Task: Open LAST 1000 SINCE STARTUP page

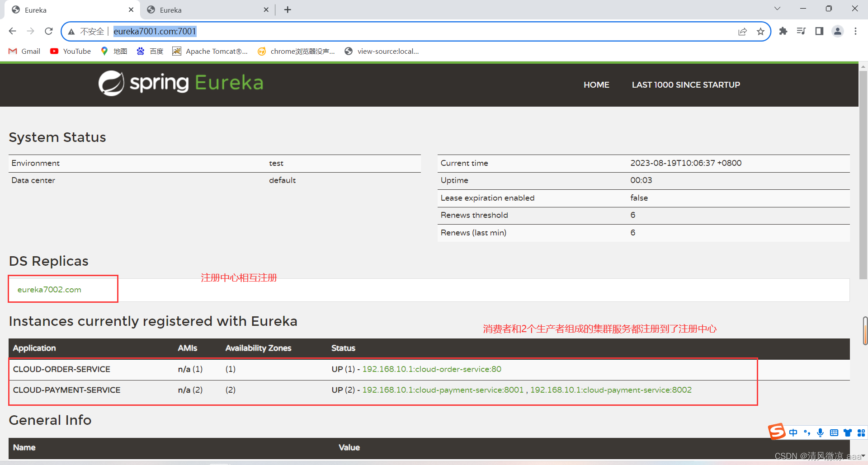Action: (x=686, y=85)
